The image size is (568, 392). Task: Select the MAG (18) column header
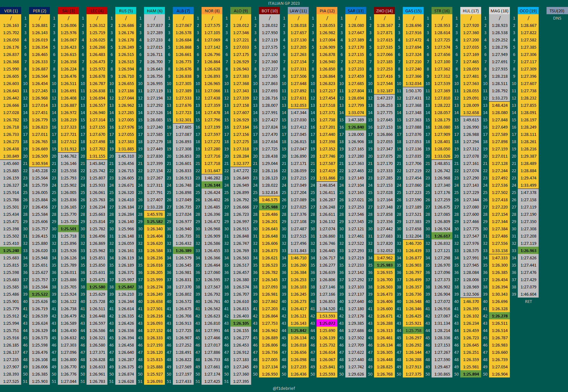500,11
